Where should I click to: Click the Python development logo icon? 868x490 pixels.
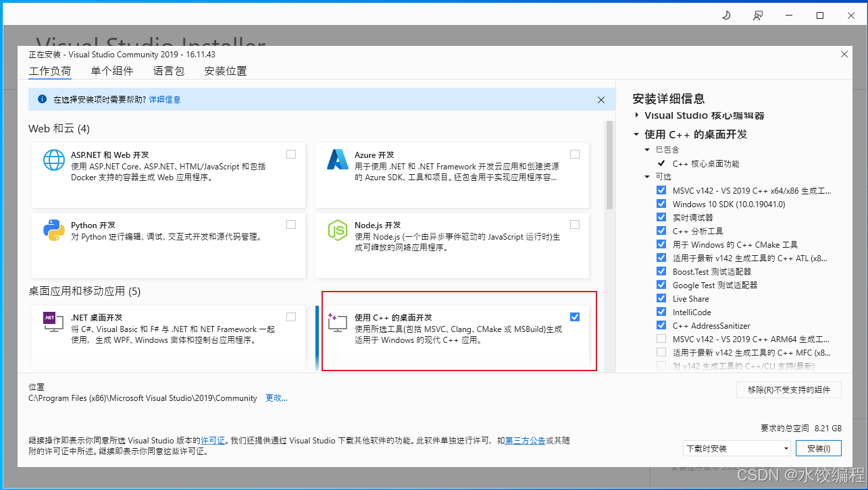pos(54,230)
